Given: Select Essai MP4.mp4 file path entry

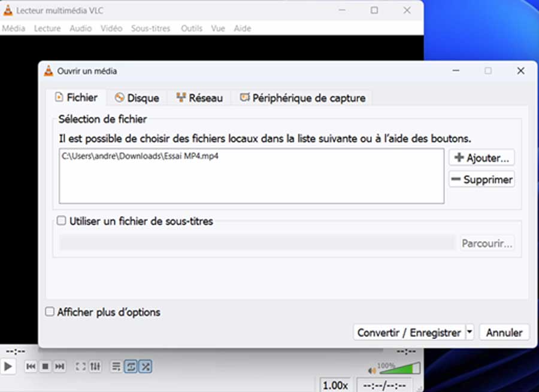Looking at the screenshot, I should 140,156.
